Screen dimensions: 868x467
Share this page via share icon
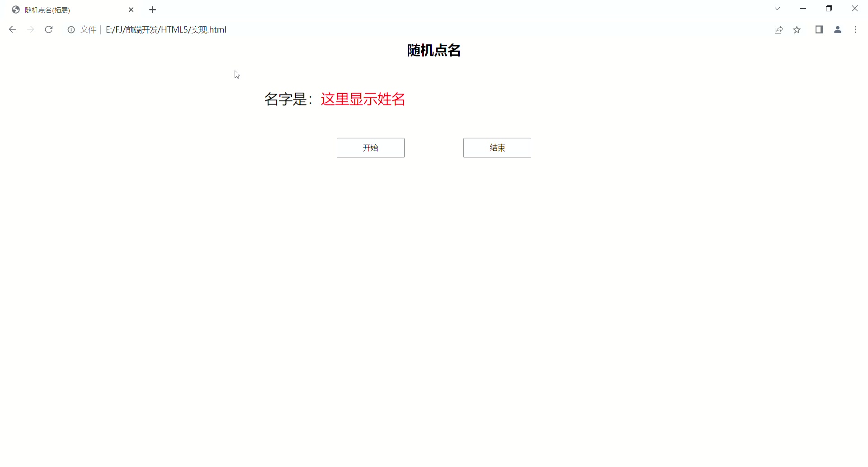[x=778, y=30]
